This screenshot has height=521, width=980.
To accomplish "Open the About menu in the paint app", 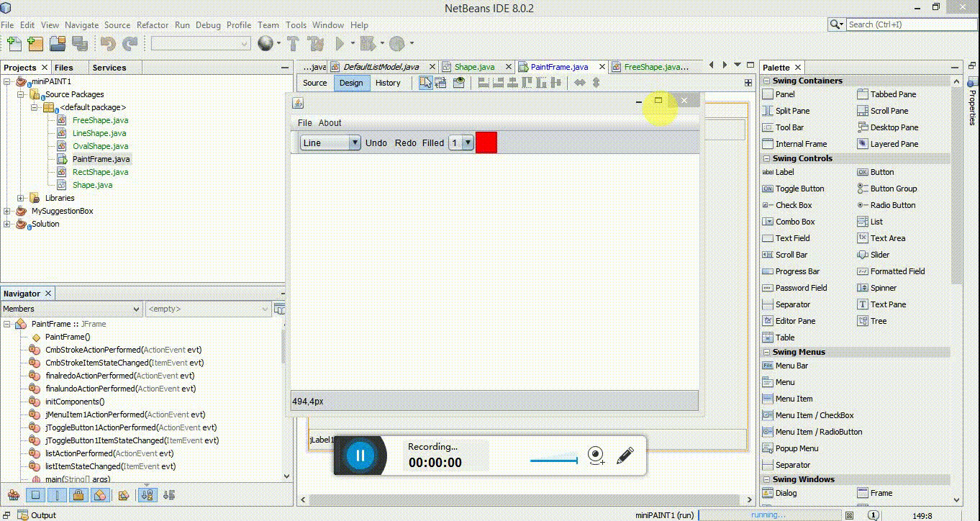I will coord(330,122).
